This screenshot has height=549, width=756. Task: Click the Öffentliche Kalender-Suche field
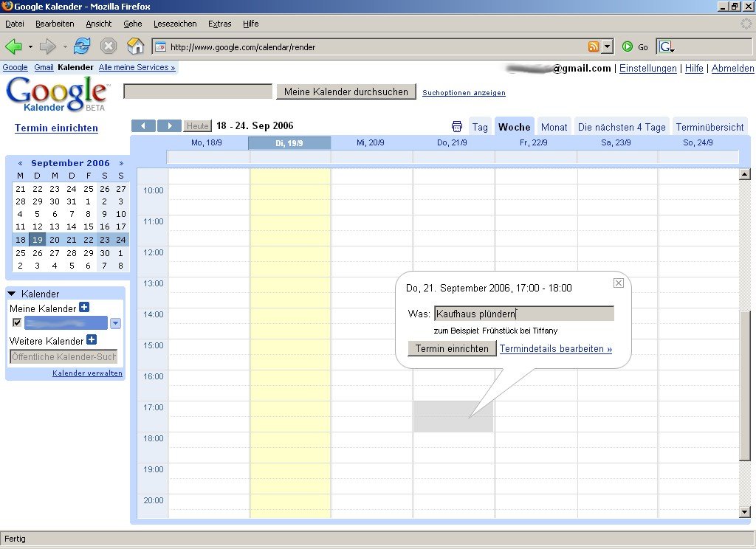63,356
